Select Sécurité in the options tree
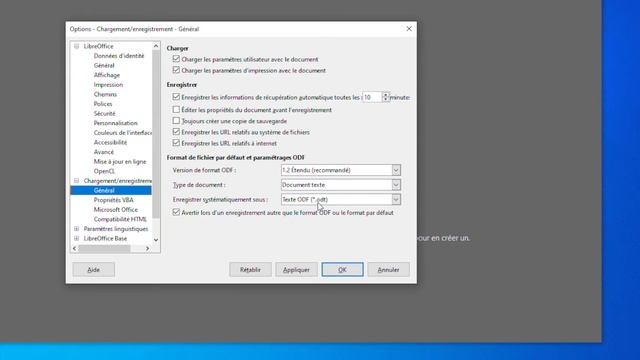The width and height of the screenshot is (640, 360). (104, 113)
